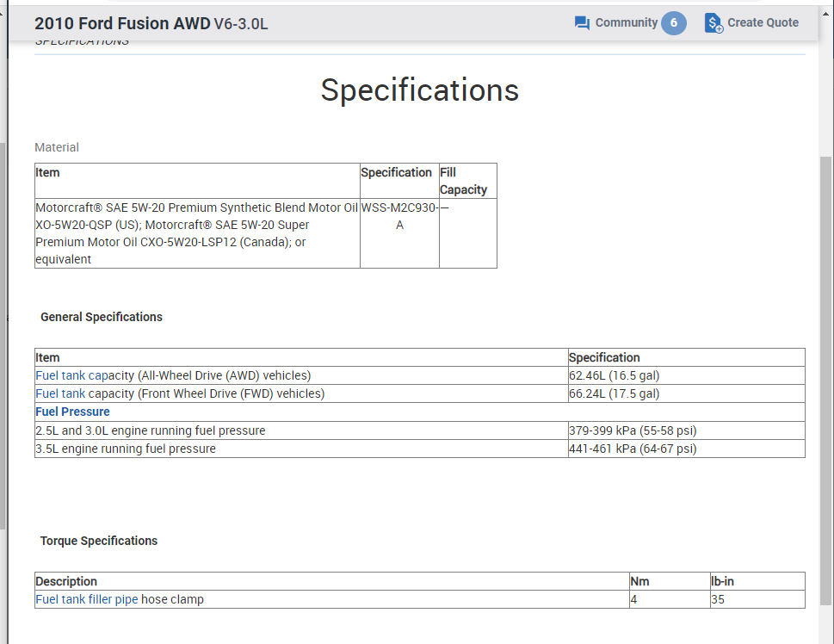Image resolution: width=834 pixels, height=644 pixels.
Task: Select the General Specifications section heading
Action: click(x=102, y=317)
